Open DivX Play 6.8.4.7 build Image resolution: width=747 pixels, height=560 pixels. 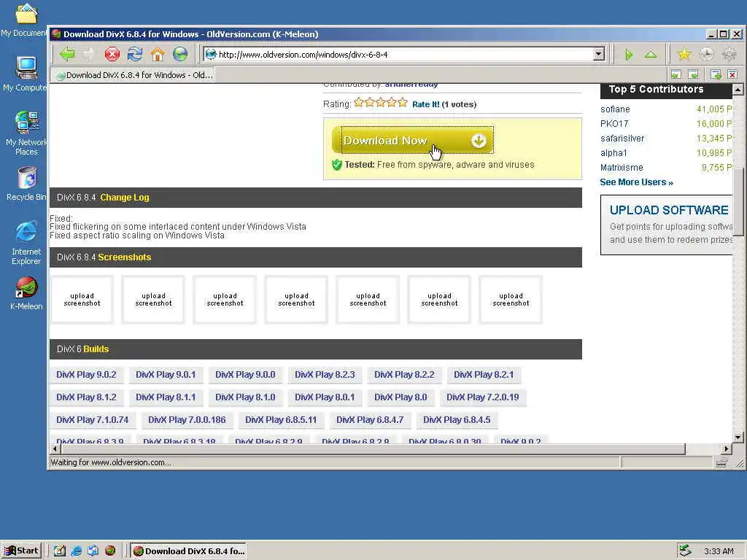pos(370,420)
